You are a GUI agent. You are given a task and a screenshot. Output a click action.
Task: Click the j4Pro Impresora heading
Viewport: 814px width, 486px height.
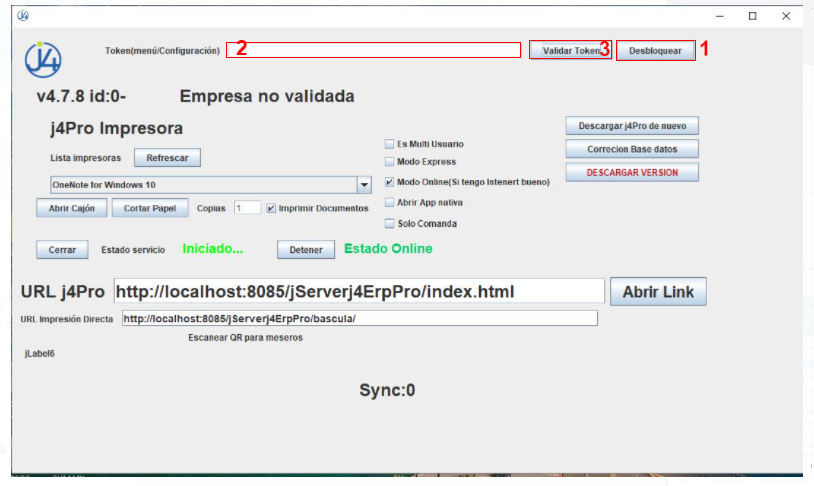(117, 128)
